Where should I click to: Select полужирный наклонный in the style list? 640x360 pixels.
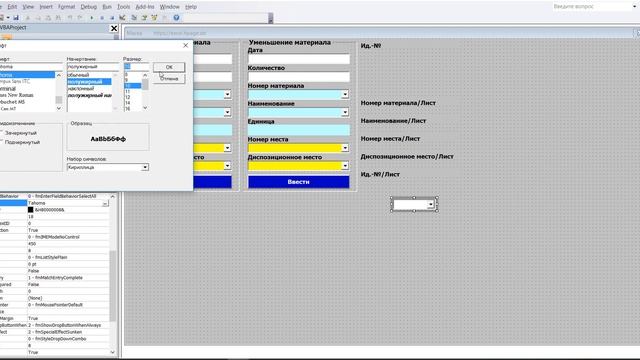(89, 96)
